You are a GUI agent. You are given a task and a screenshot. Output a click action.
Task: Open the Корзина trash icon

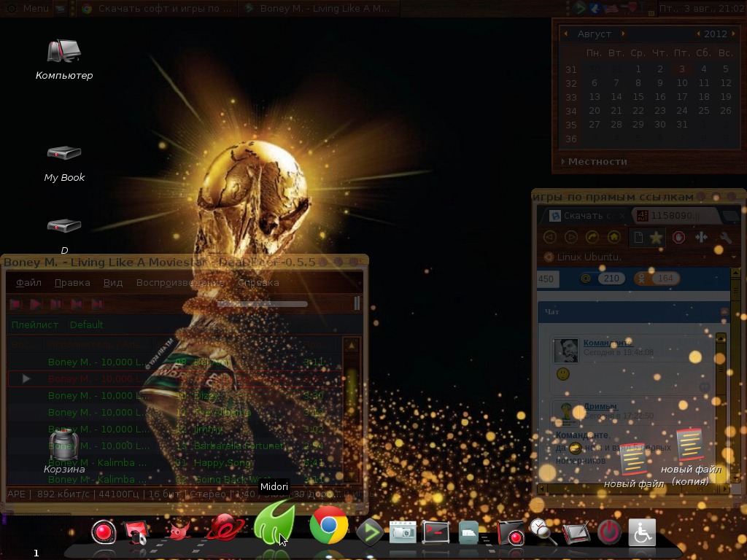[x=64, y=451]
